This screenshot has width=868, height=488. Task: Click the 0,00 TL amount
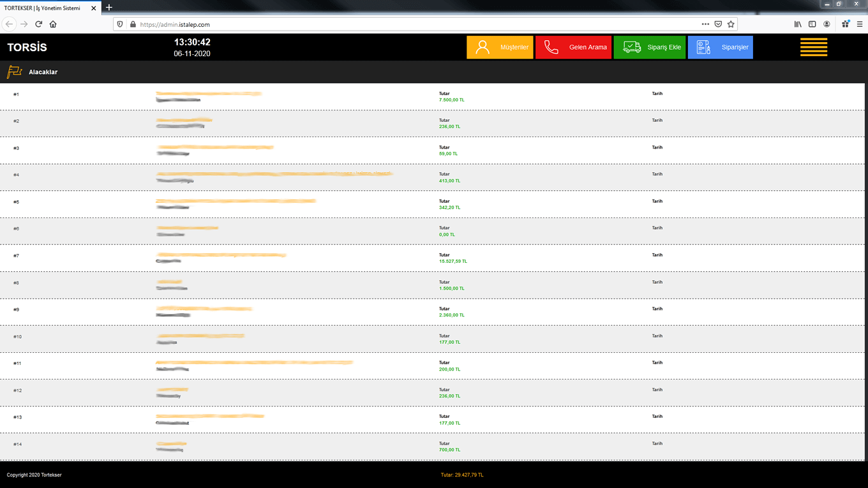coord(447,235)
